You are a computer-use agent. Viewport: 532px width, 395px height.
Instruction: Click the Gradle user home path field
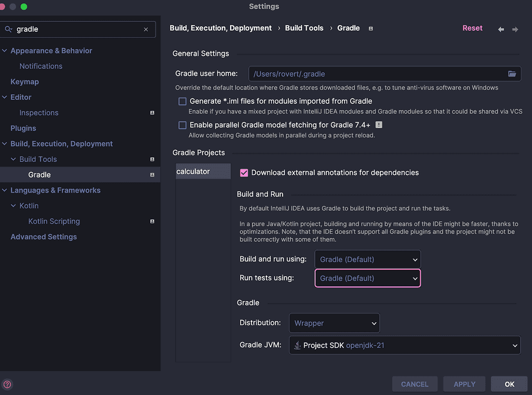377,74
